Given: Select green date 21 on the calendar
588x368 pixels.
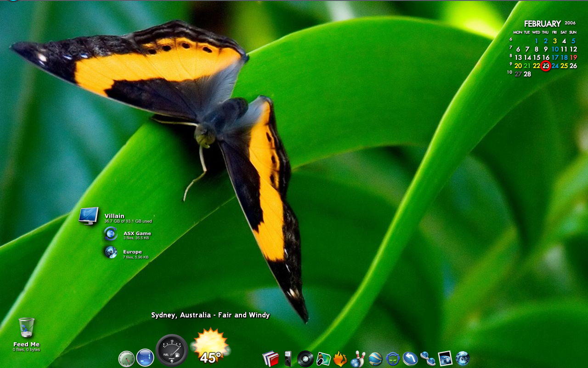Looking at the screenshot, I should coord(527,66).
